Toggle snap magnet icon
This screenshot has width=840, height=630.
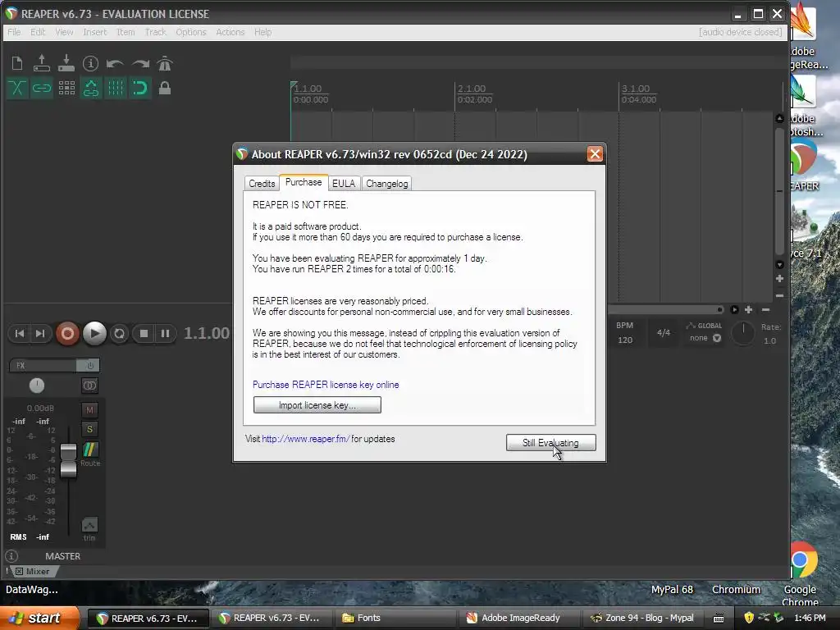[x=139, y=88]
